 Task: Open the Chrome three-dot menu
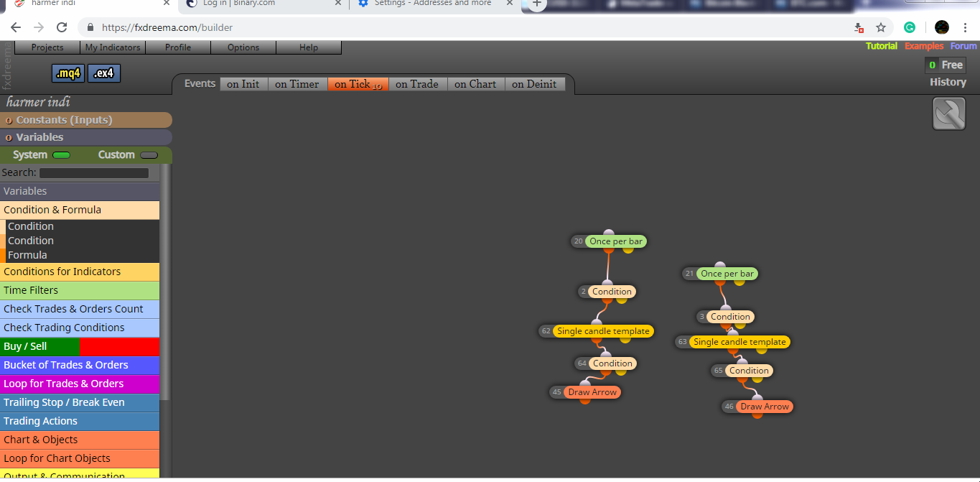[x=966, y=27]
